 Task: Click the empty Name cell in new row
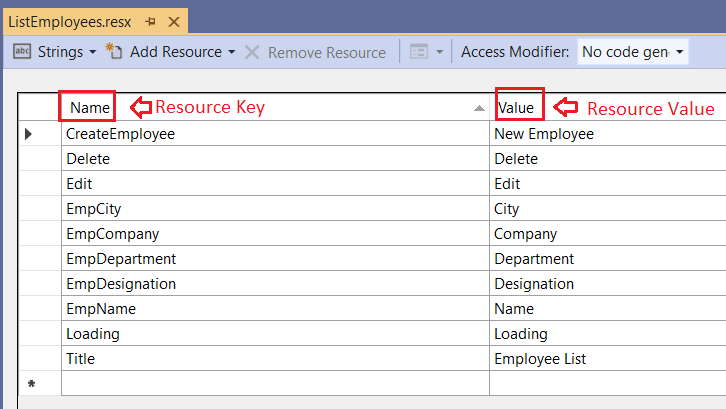(x=274, y=384)
